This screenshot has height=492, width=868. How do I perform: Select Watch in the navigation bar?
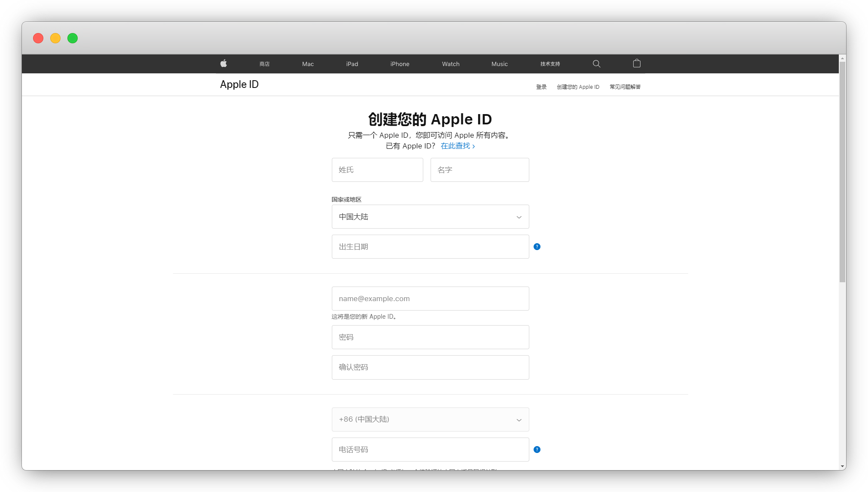pyautogui.click(x=451, y=64)
